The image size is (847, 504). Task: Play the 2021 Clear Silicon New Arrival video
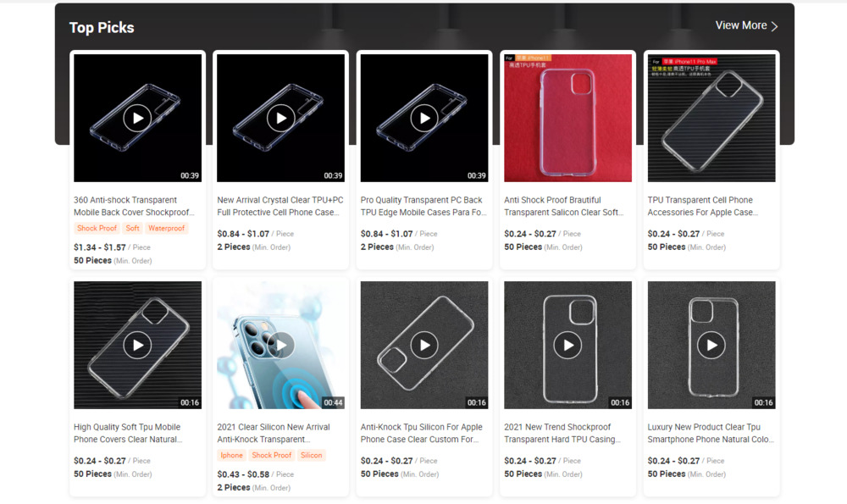(281, 345)
